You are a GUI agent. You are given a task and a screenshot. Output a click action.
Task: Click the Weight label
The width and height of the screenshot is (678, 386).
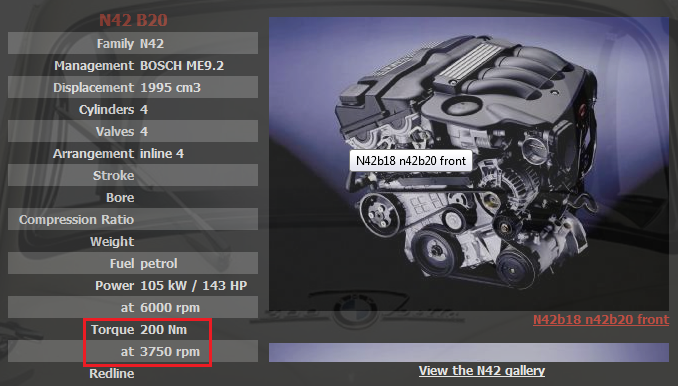[112, 242]
